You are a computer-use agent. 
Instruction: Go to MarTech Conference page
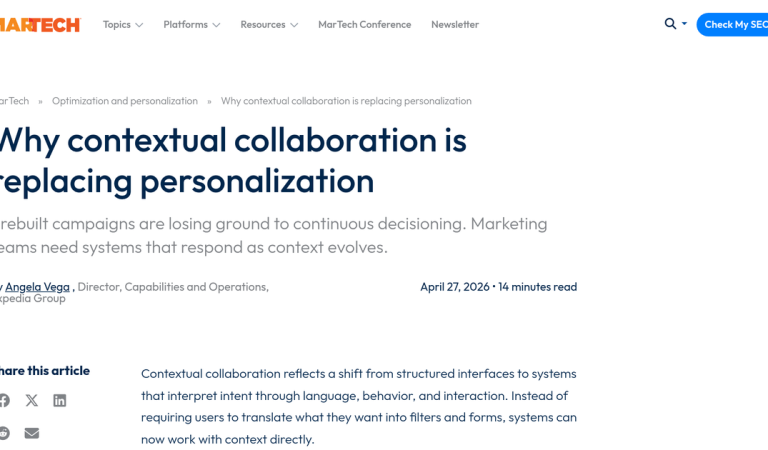(x=364, y=24)
